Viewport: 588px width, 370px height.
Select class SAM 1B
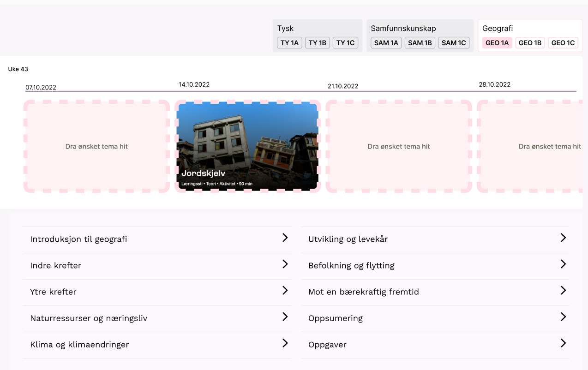click(x=420, y=43)
